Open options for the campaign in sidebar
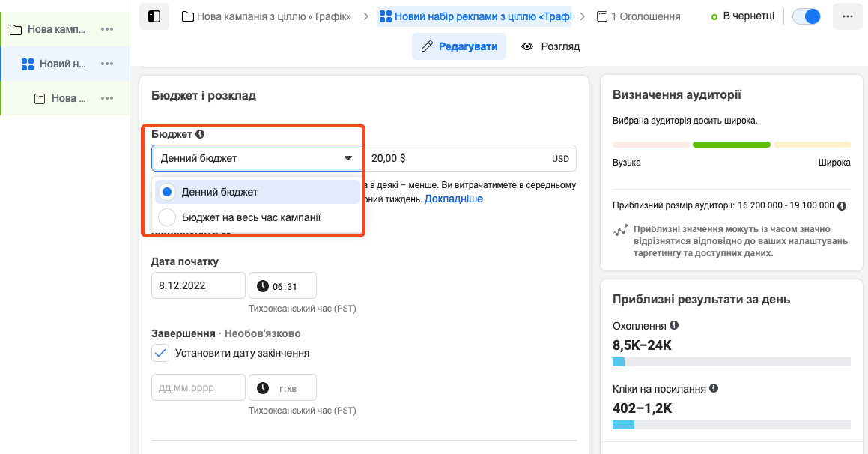The image size is (868, 454). tap(107, 29)
